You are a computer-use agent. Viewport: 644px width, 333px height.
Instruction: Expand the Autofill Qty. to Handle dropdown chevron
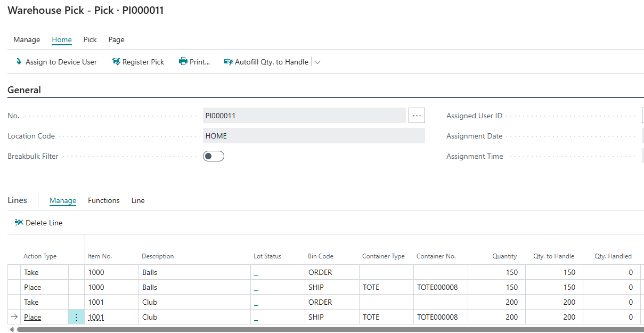click(317, 62)
